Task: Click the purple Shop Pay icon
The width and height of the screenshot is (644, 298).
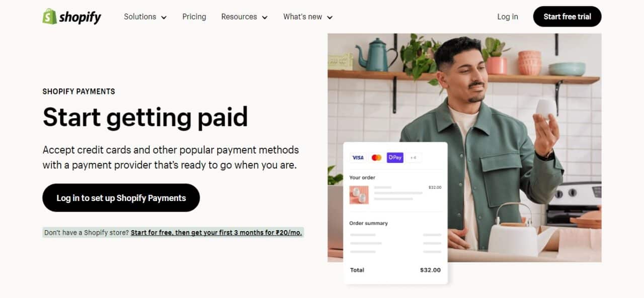Action: click(395, 158)
